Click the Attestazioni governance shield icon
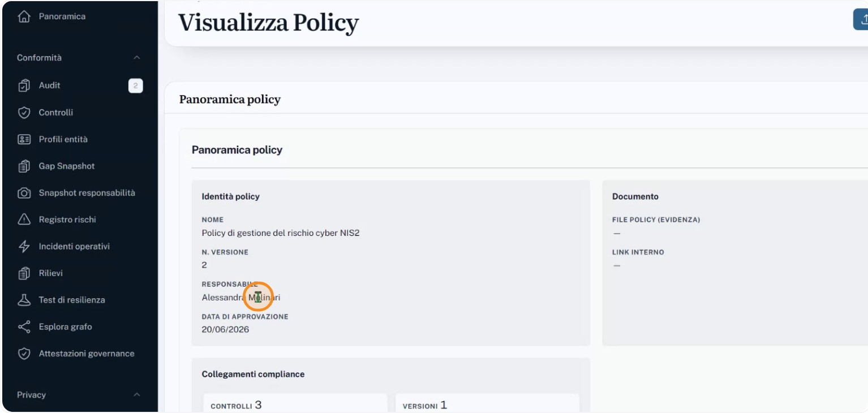The image size is (868, 413). (24, 354)
